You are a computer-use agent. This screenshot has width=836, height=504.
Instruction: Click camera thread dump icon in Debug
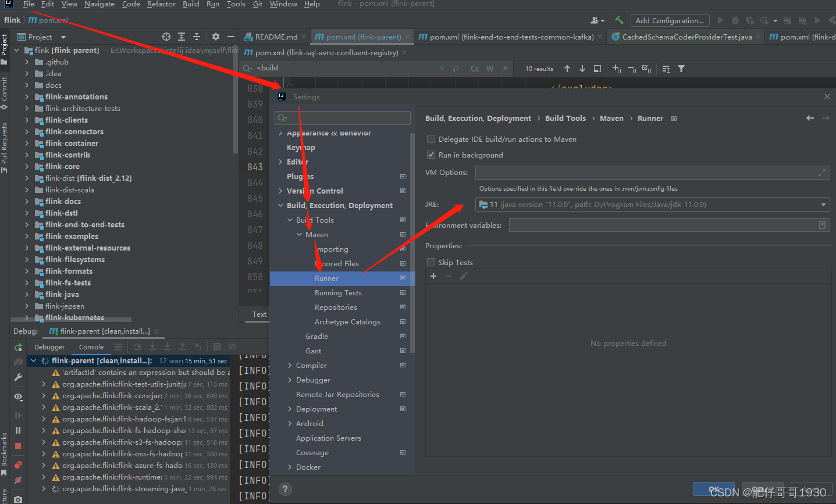click(18, 499)
